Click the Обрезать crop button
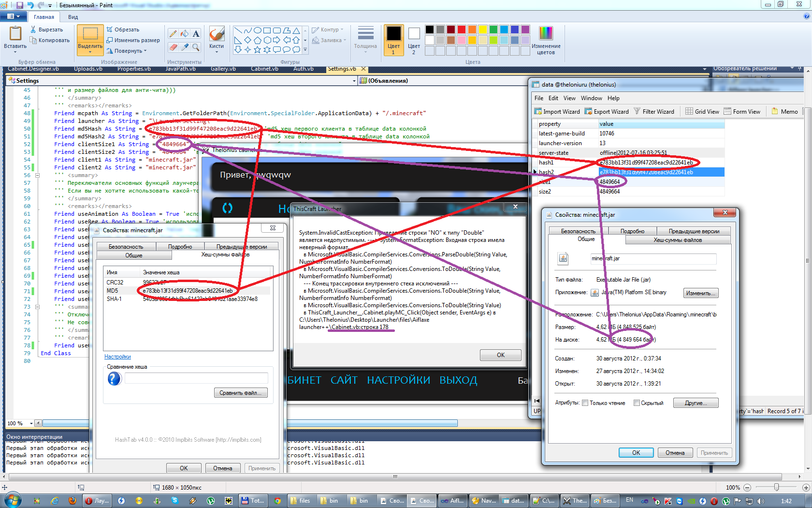Screen dimensions: 812x508 click(x=123, y=30)
